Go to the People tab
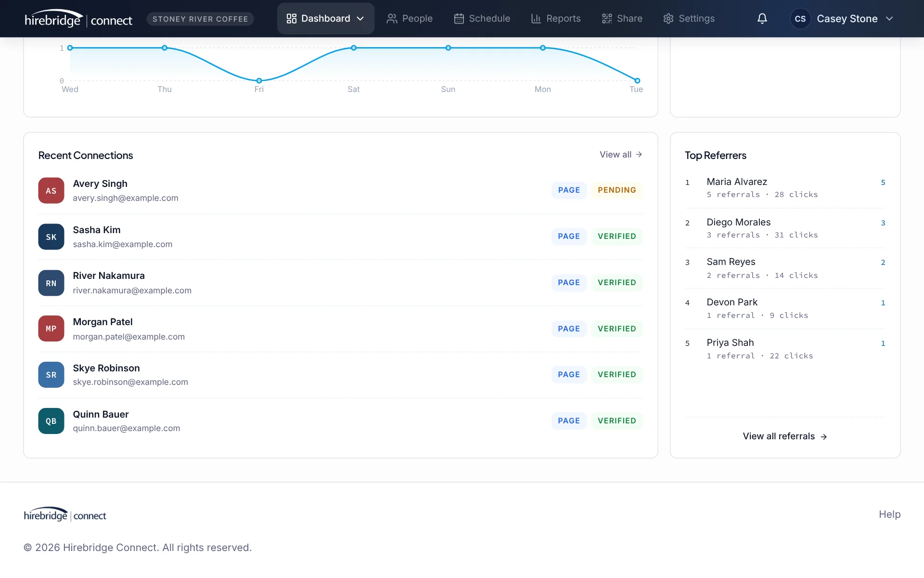This screenshot has height=578, width=924. point(410,19)
